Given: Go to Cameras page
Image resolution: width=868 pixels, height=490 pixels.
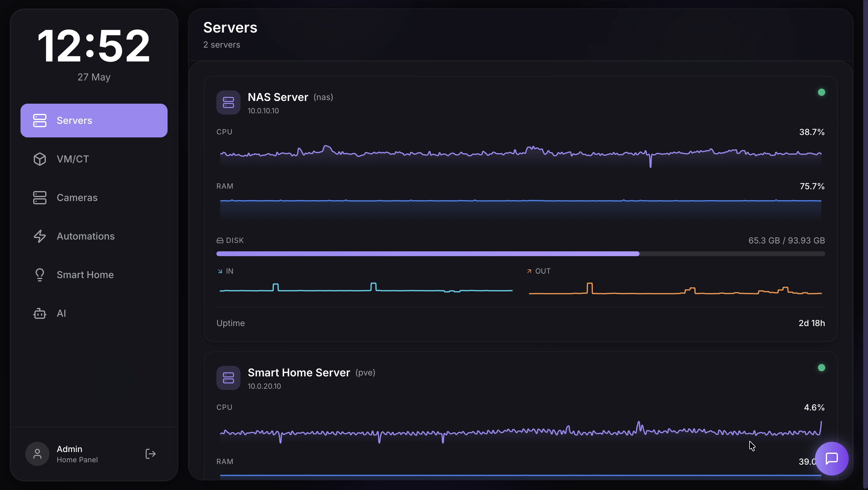Looking at the screenshot, I should pyautogui.click(x=94, y=197).
